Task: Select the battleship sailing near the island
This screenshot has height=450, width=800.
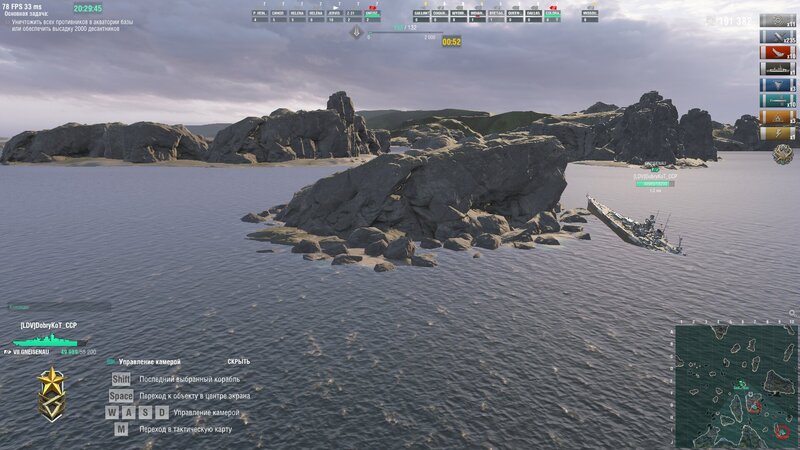Action: point(635,225)
